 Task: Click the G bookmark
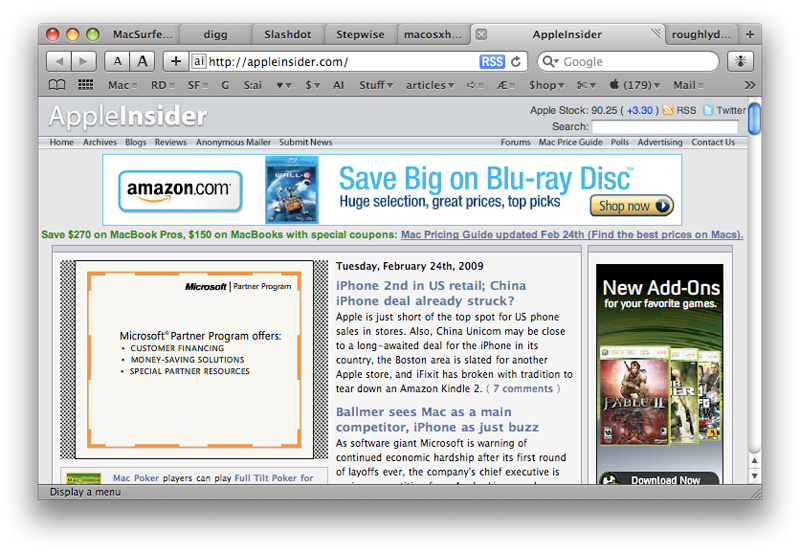click(x=225, y=85)
